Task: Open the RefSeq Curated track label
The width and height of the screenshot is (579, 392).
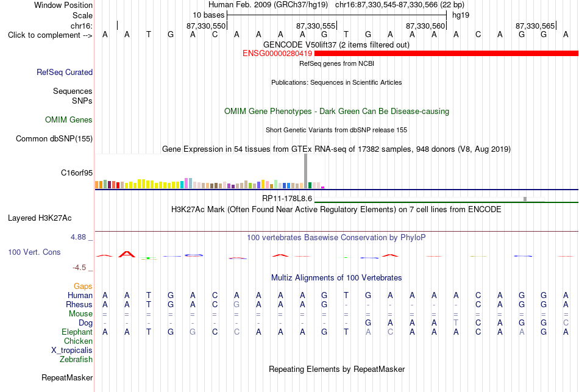Action: coord(65,72)
